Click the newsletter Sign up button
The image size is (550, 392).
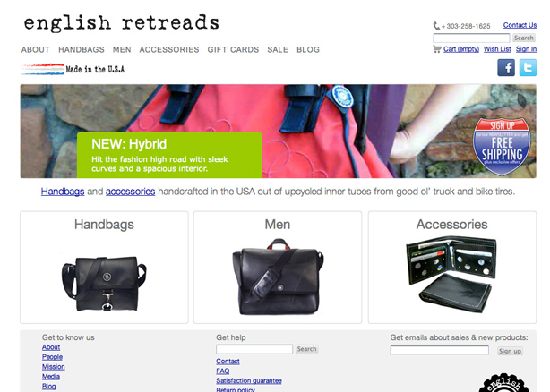pyautogui.click(x=510, y=351)
